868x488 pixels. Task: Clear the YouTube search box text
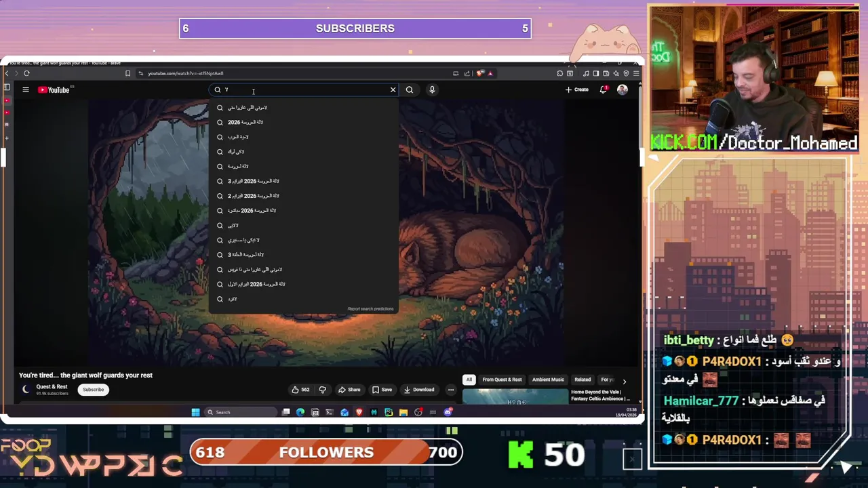[393, 89]
